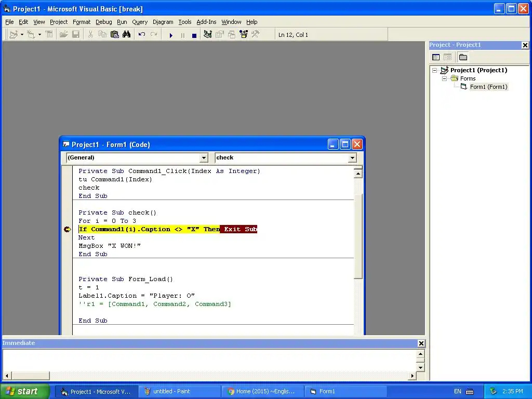Click the Break pause button
The width and height of the screenshot is (532, 399).
point(183,35)
